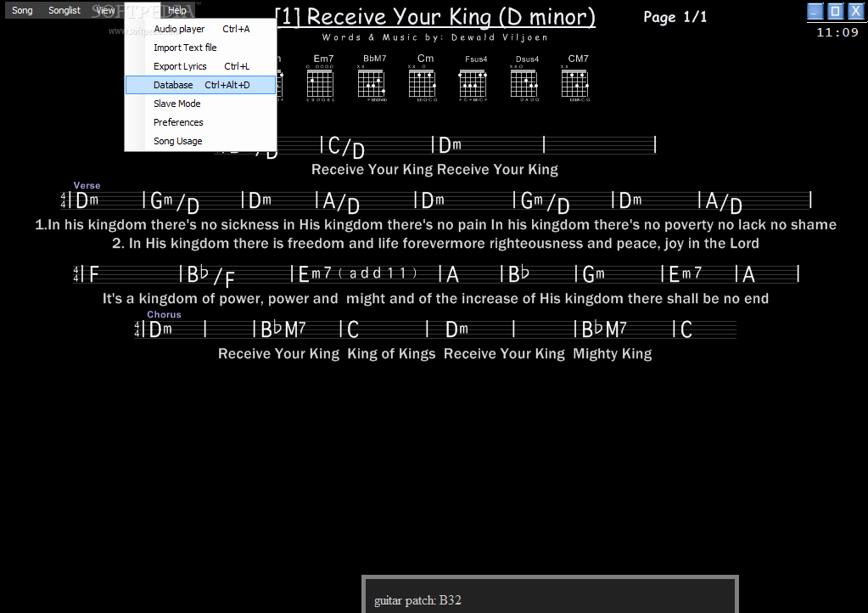Screen dimensions: 868x613
Task: Click the Em7(add11) chord
Action: click(356, 273)
